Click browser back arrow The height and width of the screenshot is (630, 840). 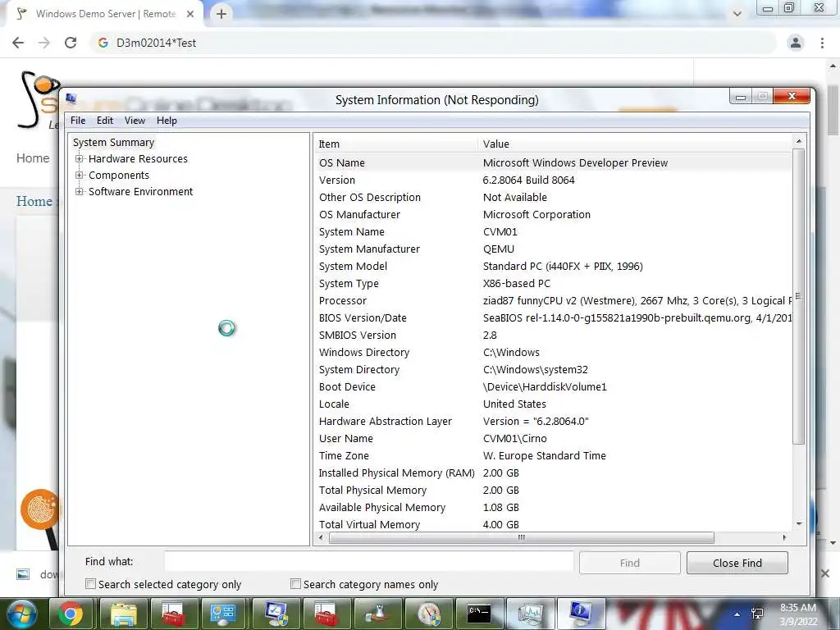click(x=18, y=43)
